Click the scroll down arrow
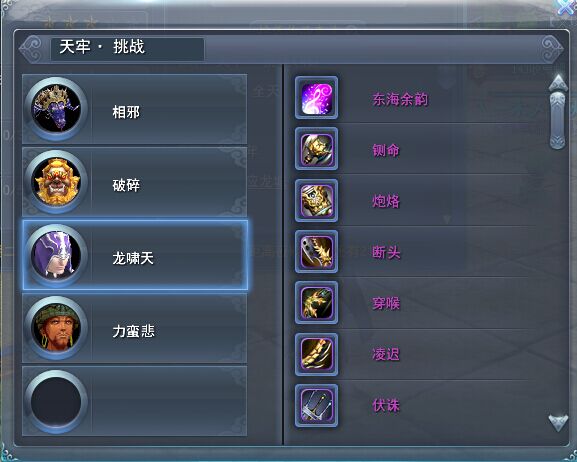Screen dimensions: 577x462 click(x=558, y=423)
